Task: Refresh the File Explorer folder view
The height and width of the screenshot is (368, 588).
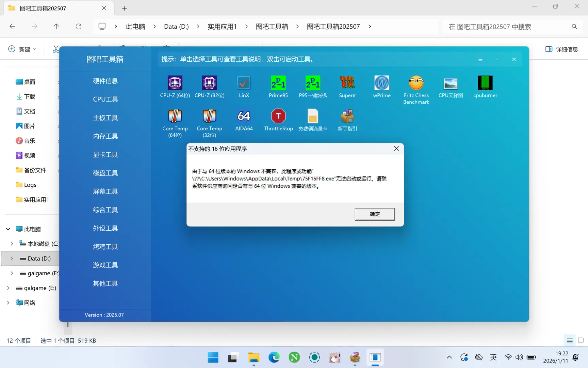Action: (x=79, y=27)
